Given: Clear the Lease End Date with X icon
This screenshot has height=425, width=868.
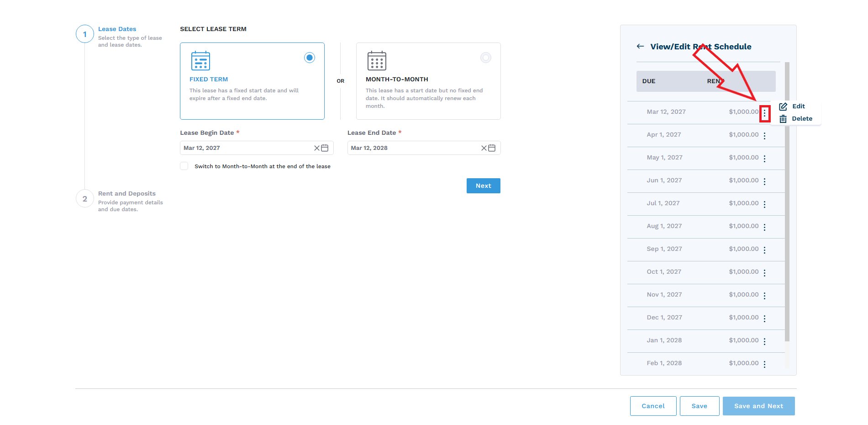Looking at the screenshot, I should click(484, 148).
